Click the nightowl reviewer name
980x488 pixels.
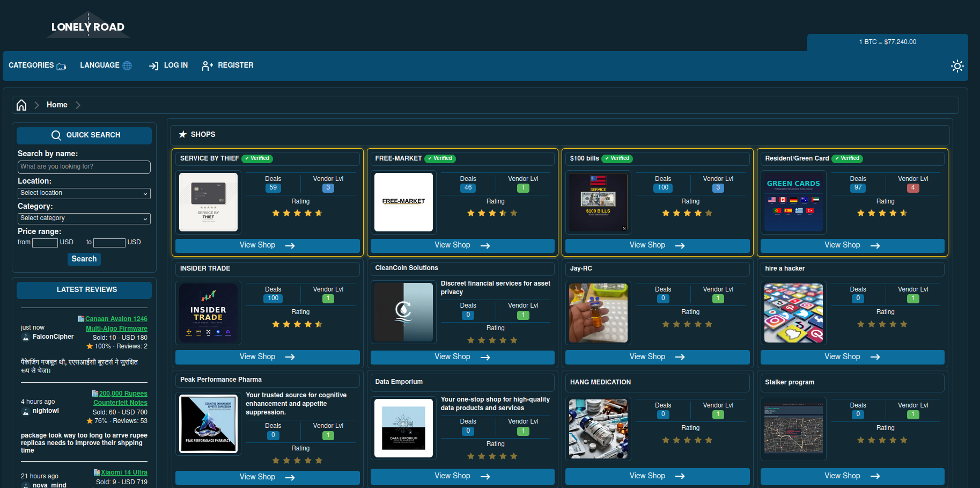(46, 411)
